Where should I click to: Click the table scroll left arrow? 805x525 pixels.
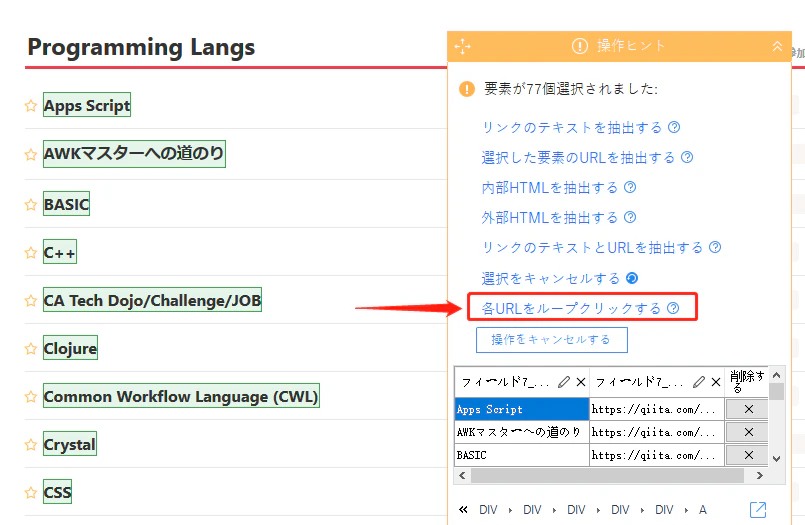click(x=462, y=476)
